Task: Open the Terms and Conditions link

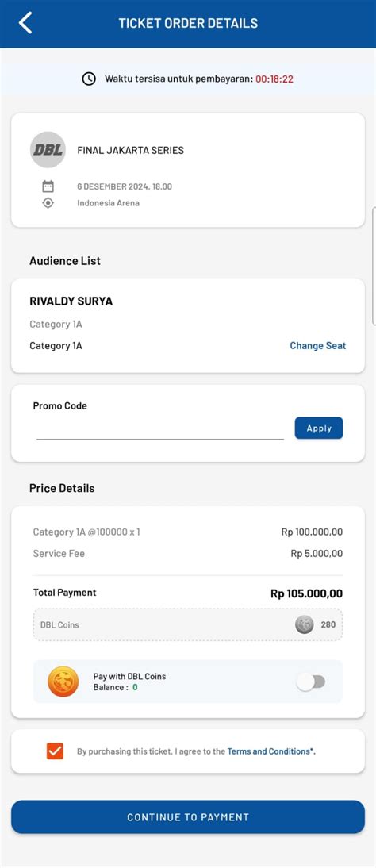Action: click(271, 751)
